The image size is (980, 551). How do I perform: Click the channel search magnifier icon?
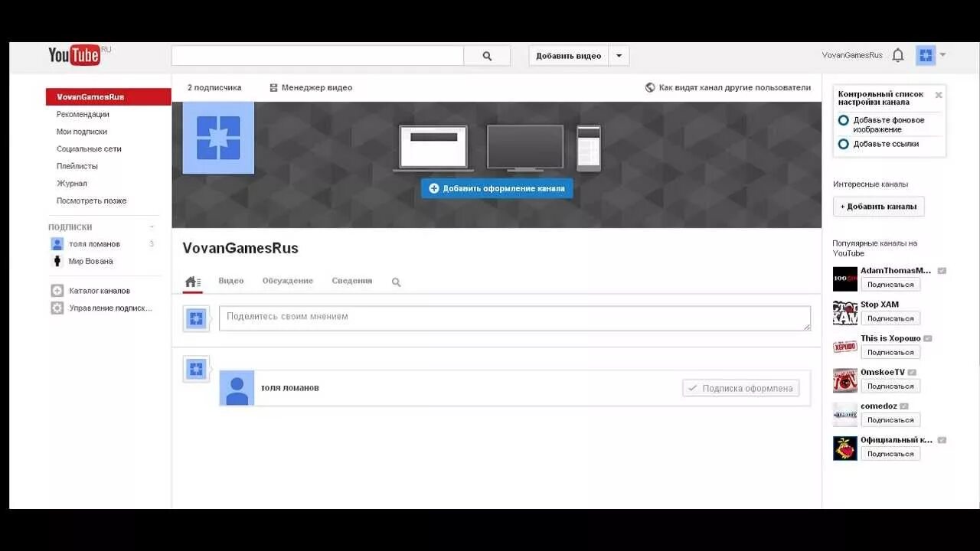click(x=397, y=282)
